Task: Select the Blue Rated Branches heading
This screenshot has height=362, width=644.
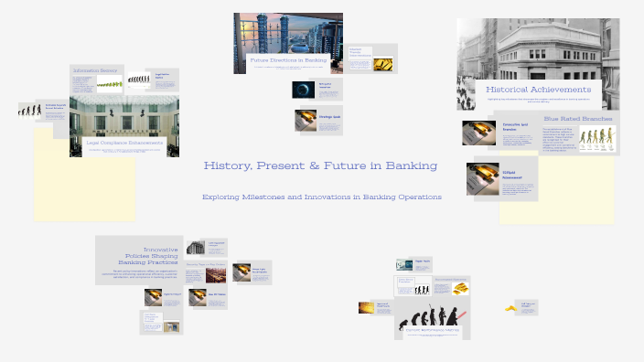Action: pos(578,119)
